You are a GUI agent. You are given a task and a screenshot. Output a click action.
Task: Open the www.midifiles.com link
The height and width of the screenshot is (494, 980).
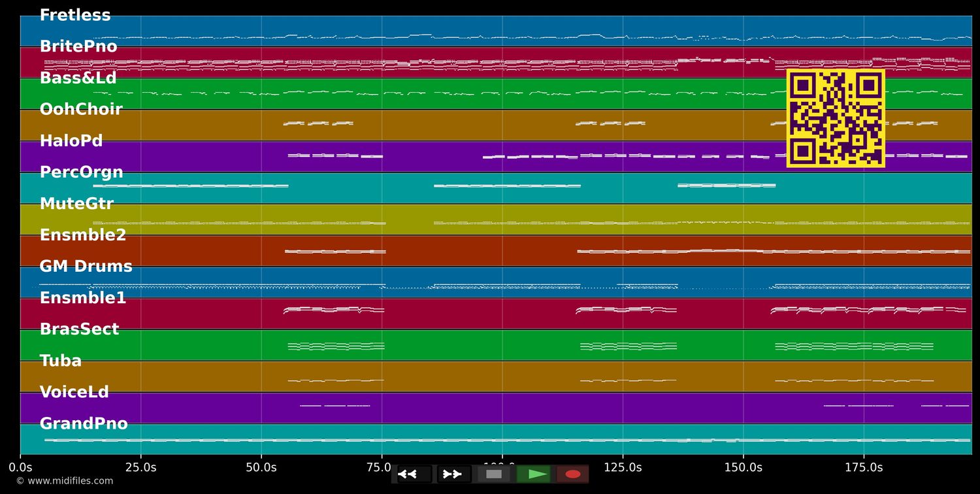(x=64, y=481)
